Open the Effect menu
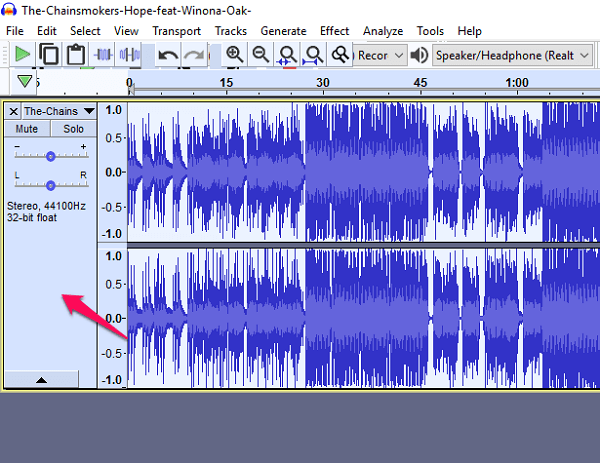The width and height of the screenshot is (600, 463). coord(334,31)
